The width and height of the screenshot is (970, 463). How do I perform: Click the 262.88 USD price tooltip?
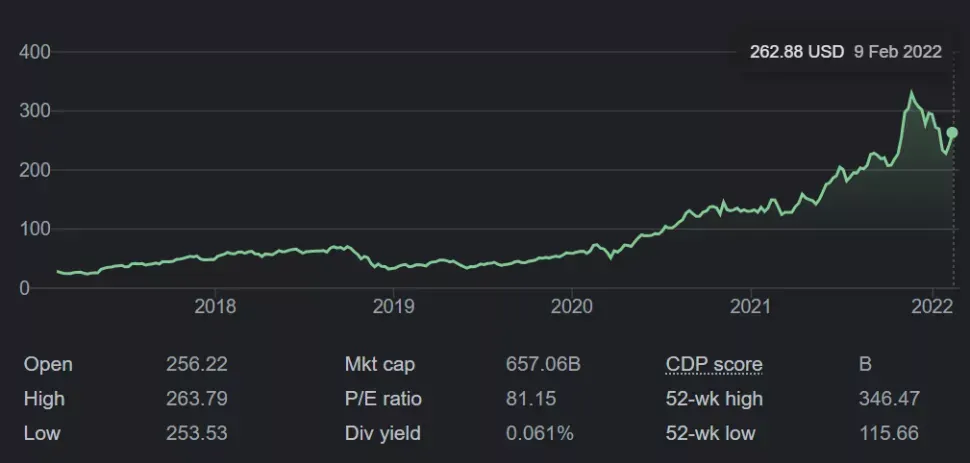tap(797, 52)
